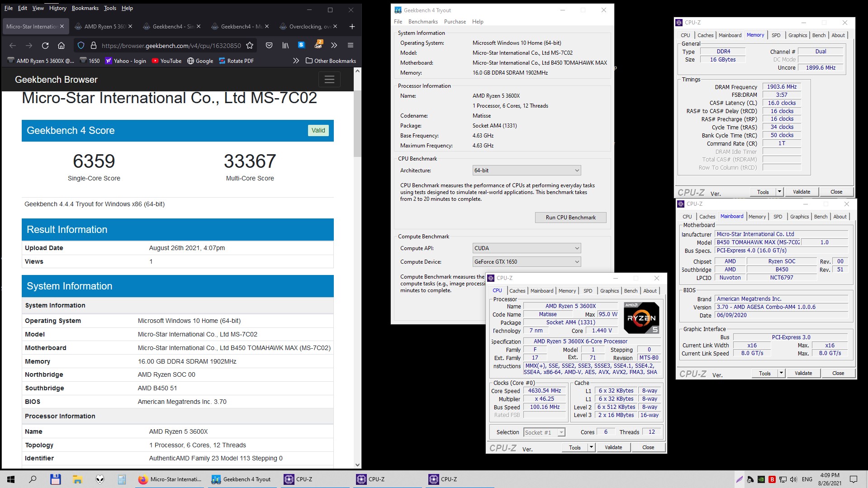Click Validate in CPU-Z Memory window
Image resolution: width=868 pixels, height=488 pixels.
click(802, 192)
